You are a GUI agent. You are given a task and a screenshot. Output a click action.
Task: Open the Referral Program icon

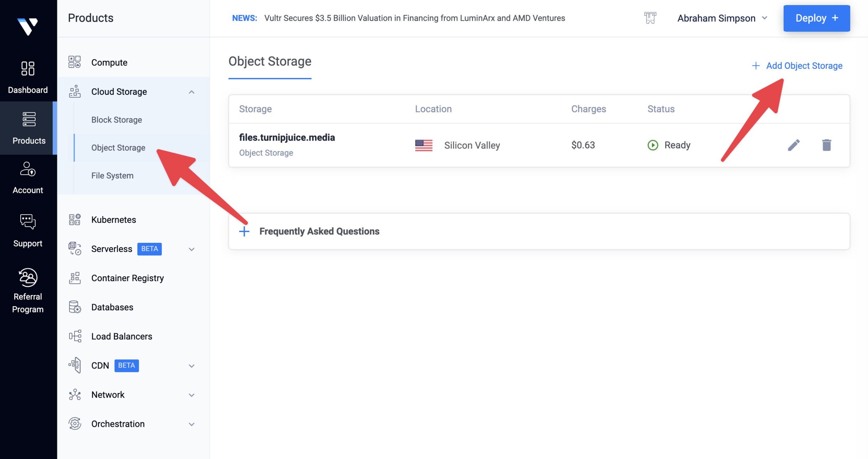(28, 278)
